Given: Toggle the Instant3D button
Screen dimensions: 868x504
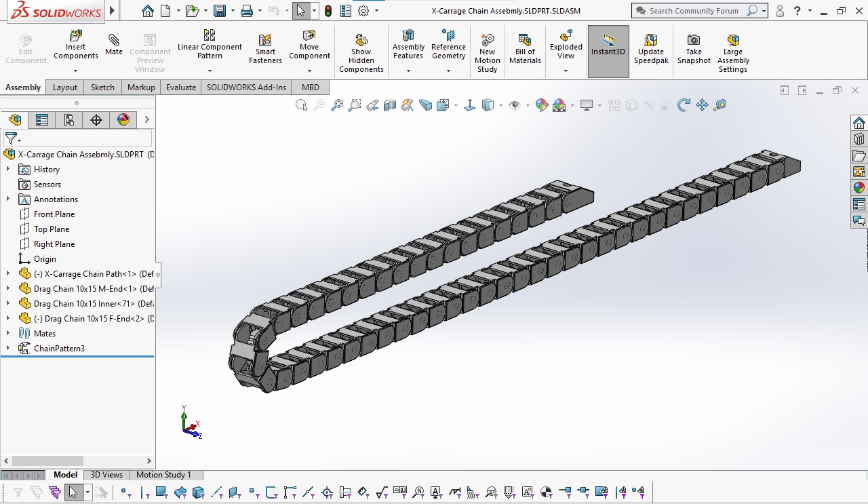Looking at the screenshot, I should click(x=608, y=52).
